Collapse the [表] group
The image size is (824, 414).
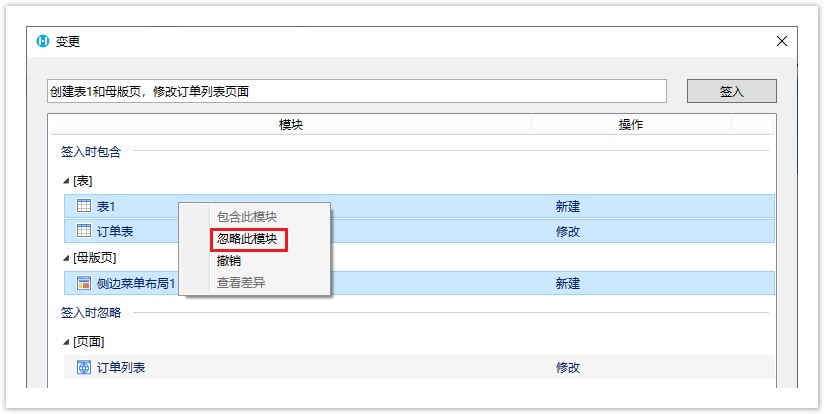pyautogui.click(x=67, y=181)
